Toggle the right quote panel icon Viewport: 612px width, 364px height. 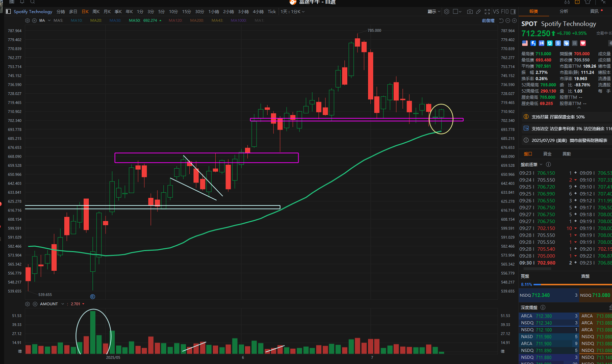(x=513, y=11)
